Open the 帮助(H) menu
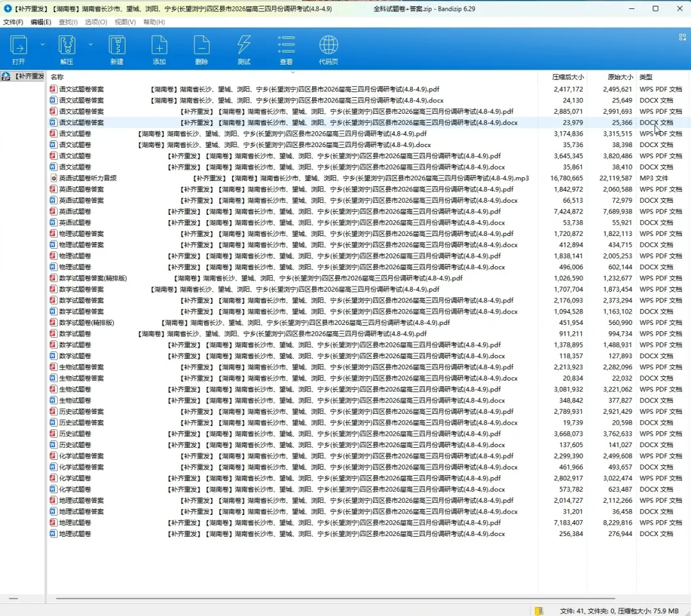The image size is (691, 616). tap(154, 22)
